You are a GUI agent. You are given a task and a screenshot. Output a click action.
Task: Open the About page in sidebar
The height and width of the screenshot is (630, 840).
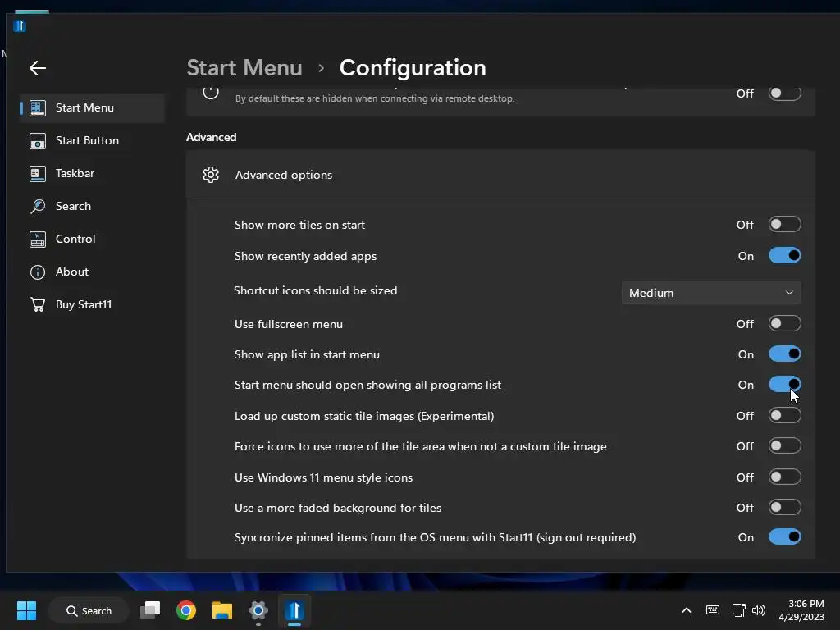92,272
